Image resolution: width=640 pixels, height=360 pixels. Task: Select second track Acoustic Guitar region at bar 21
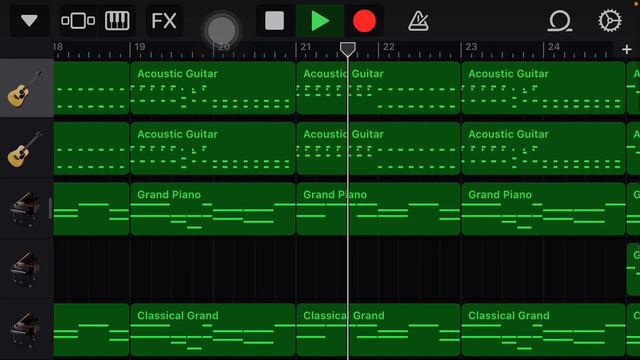click(378, 148)
